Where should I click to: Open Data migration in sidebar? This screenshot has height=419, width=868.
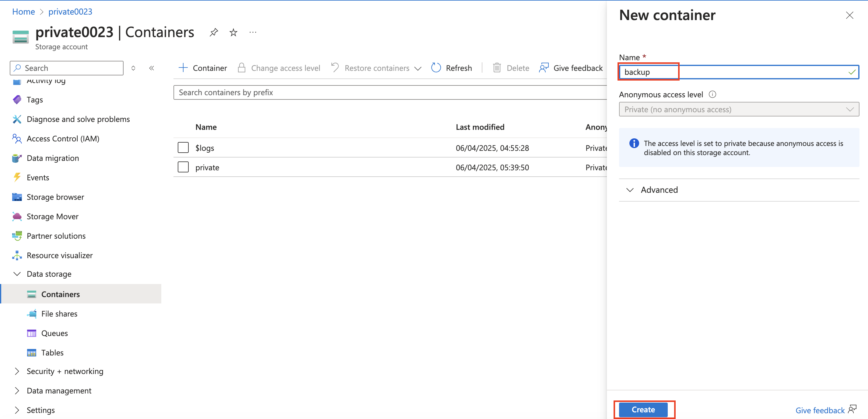53,158
